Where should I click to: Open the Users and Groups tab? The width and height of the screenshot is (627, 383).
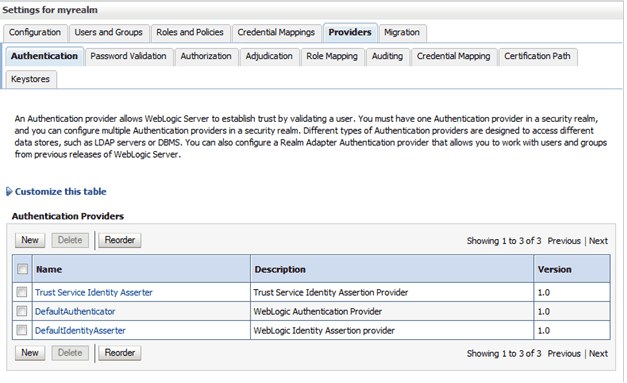point(109,32)
